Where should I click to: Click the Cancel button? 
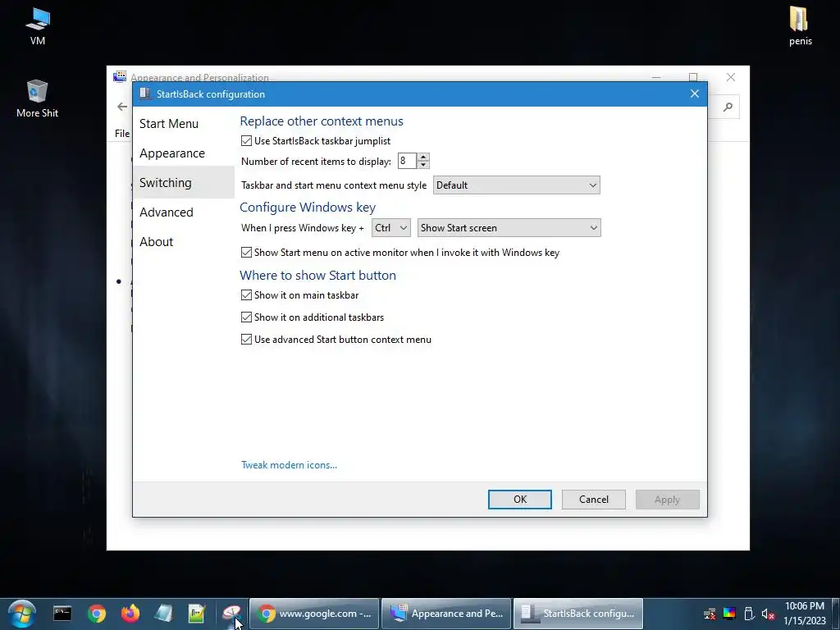coord(594,500)
